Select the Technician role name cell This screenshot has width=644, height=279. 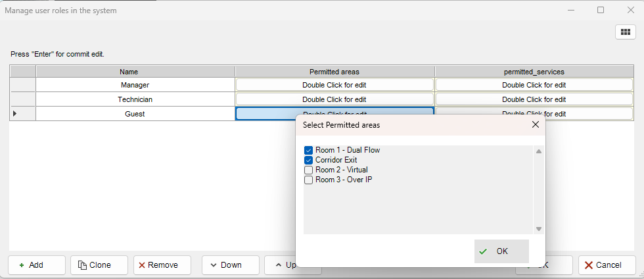coord(135,99)
